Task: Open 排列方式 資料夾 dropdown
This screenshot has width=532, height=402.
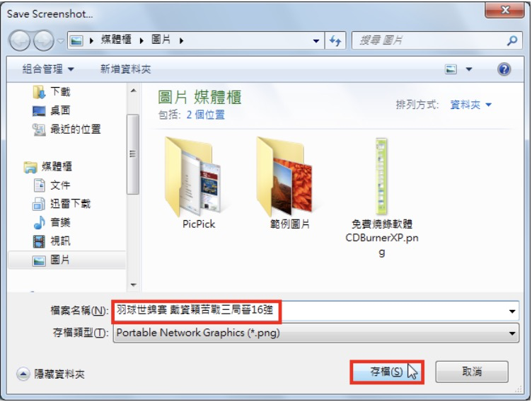Action: (x=470, y=105)
